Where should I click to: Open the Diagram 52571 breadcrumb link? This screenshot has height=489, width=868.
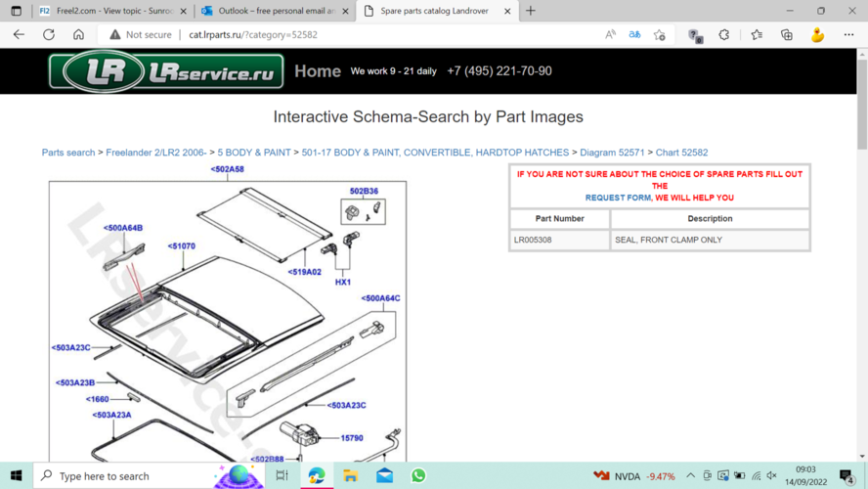(x=612, y=153)
